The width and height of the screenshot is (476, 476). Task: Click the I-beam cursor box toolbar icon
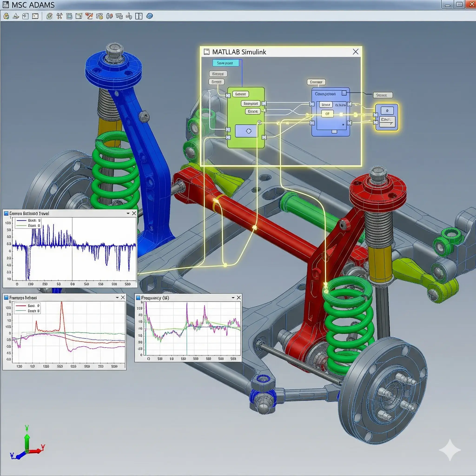click(x=139, y=16)
